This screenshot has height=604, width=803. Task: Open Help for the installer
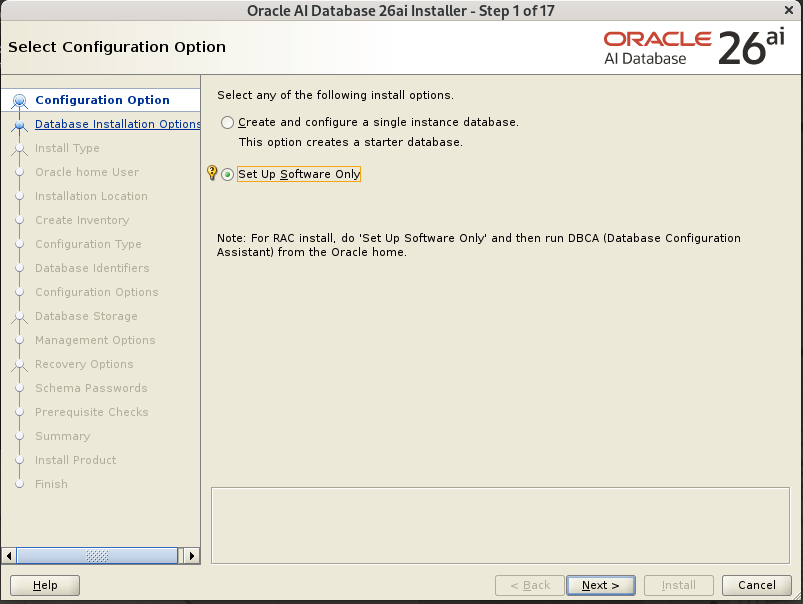tap(45, 585)
